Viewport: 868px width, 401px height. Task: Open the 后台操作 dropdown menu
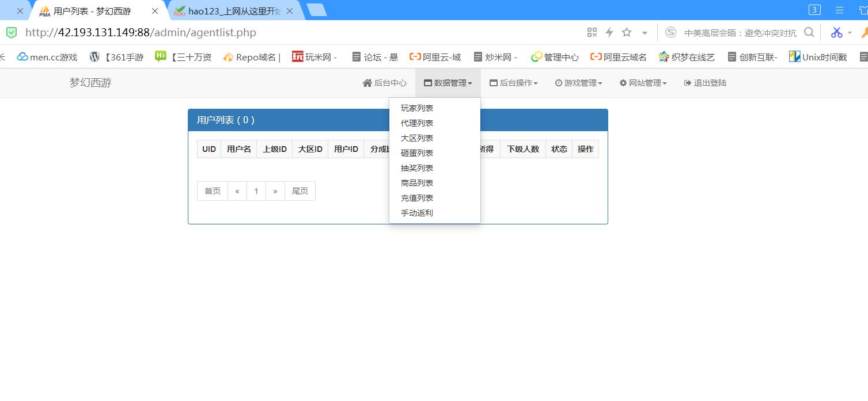(513, 83)
